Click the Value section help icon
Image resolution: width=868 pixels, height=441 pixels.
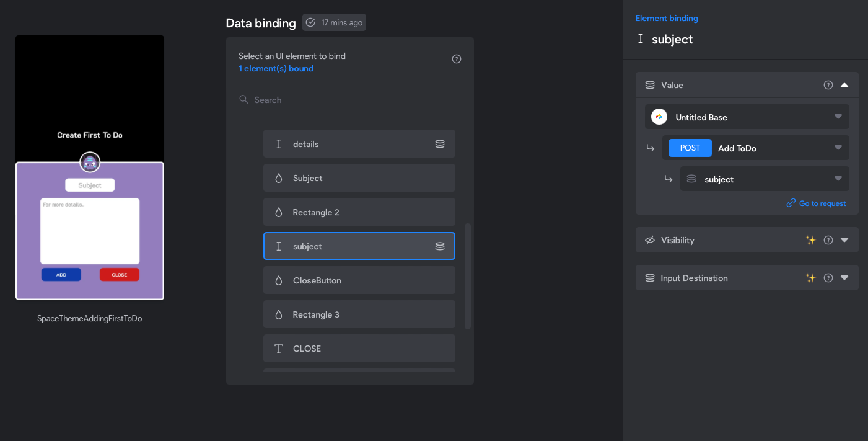tap(828, 85)
